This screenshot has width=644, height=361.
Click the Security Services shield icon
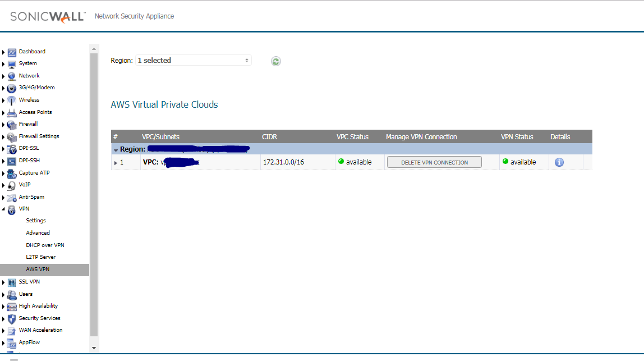click(12, 318)
